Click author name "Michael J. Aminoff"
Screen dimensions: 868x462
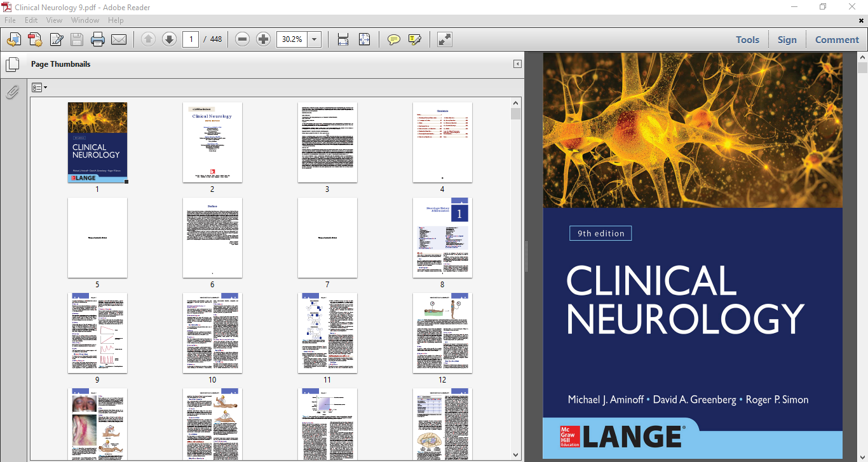604,400
